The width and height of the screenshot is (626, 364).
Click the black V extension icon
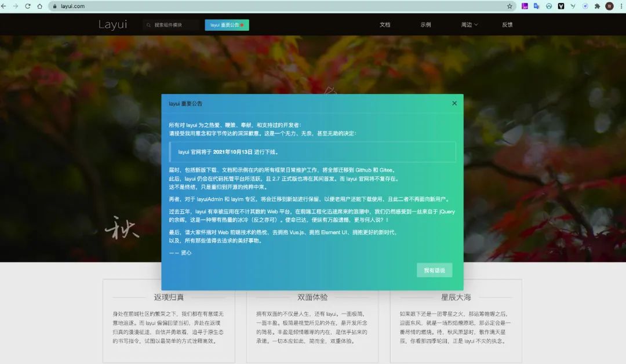(x=561, y=6)
